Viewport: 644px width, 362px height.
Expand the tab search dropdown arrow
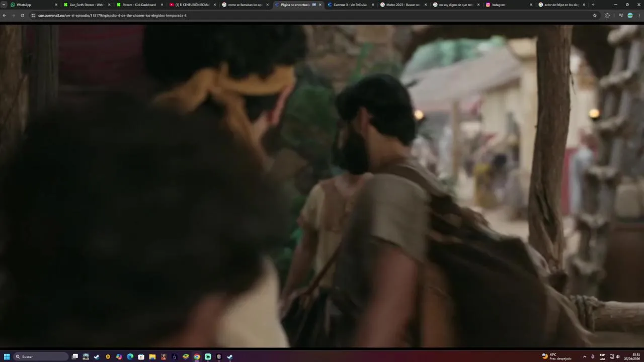coord(4,5)
